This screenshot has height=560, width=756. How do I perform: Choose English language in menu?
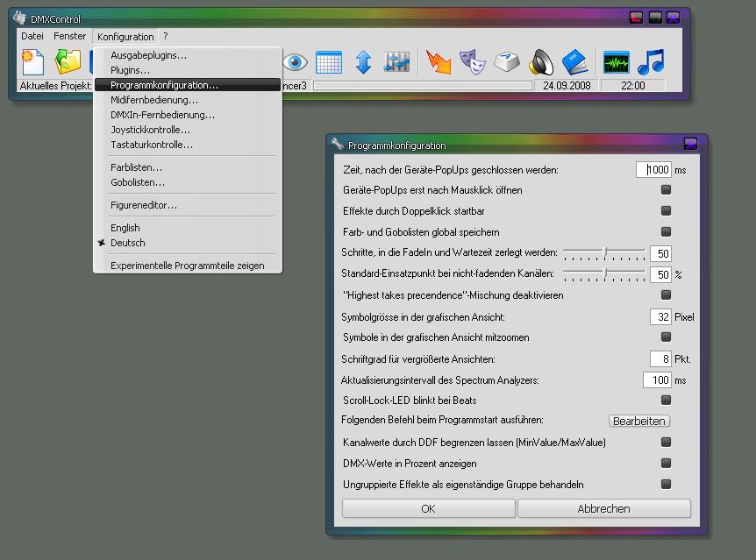(125, 228)
